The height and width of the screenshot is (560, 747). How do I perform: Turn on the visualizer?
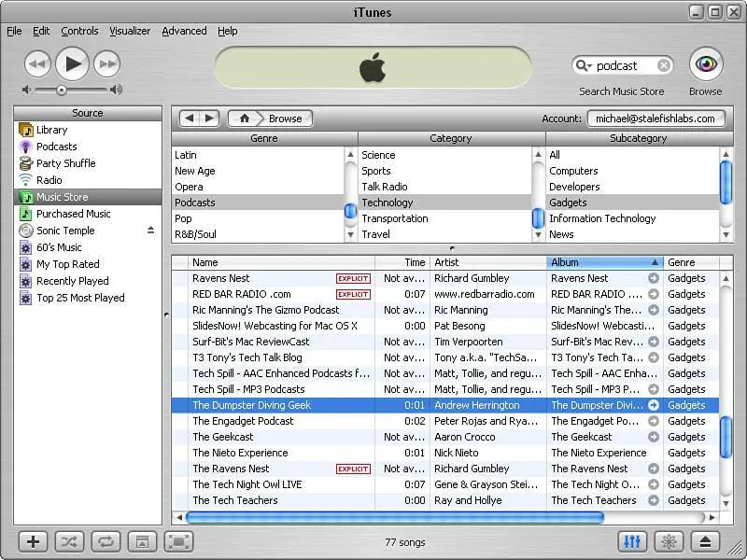click(x=669, y=541)
